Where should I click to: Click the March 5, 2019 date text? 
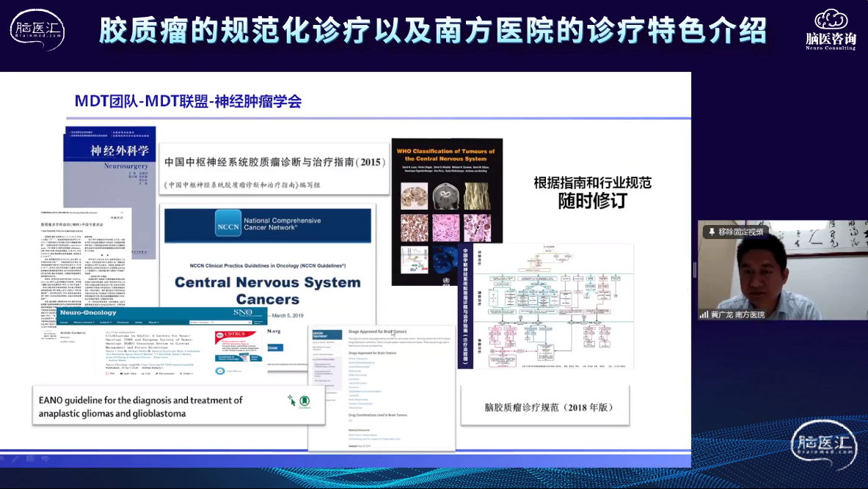pyautogui.click(x=288, y=315)
